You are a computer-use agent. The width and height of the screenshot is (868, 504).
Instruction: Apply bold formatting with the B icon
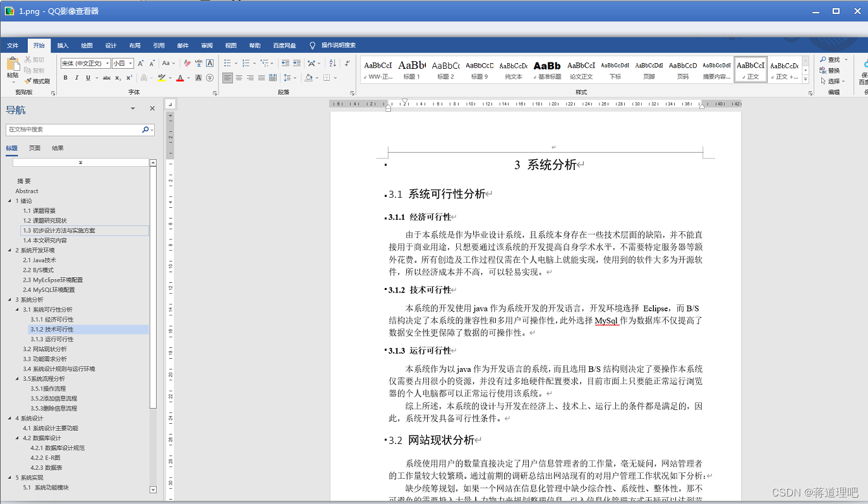click(x=65, y=77)
